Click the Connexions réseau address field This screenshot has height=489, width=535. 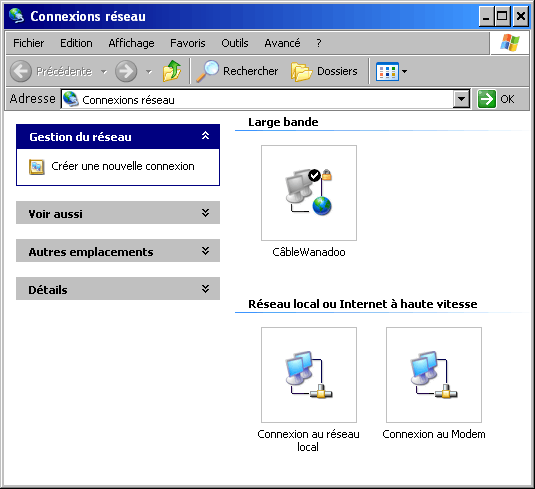pyautogui.click(x=257, y=99)
